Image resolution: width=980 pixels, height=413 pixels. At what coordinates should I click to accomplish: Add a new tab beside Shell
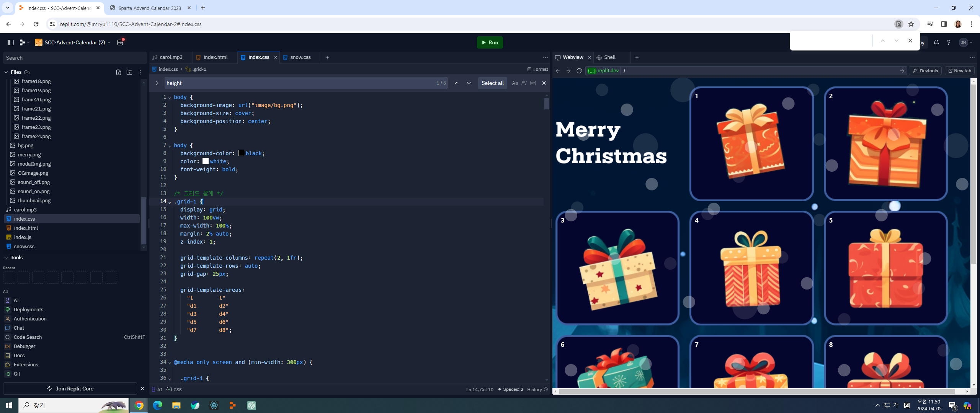637,58
